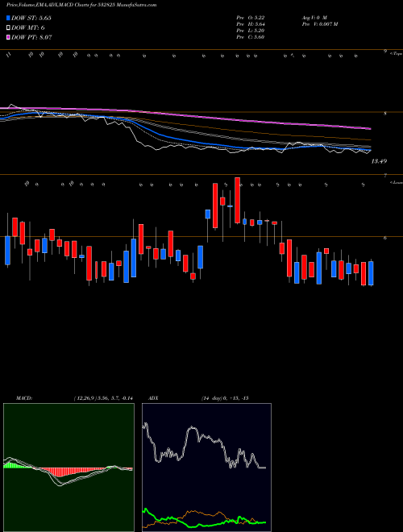Select the 'DOW MT: 6' legend label
403x532 pixels.
[x=28, y=28]
